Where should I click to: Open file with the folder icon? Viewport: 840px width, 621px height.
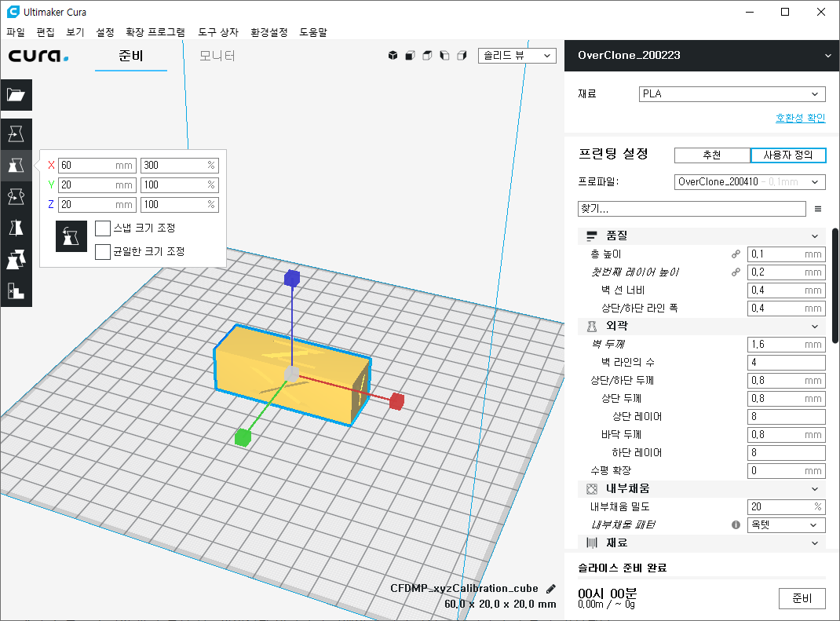click(16, 95)
